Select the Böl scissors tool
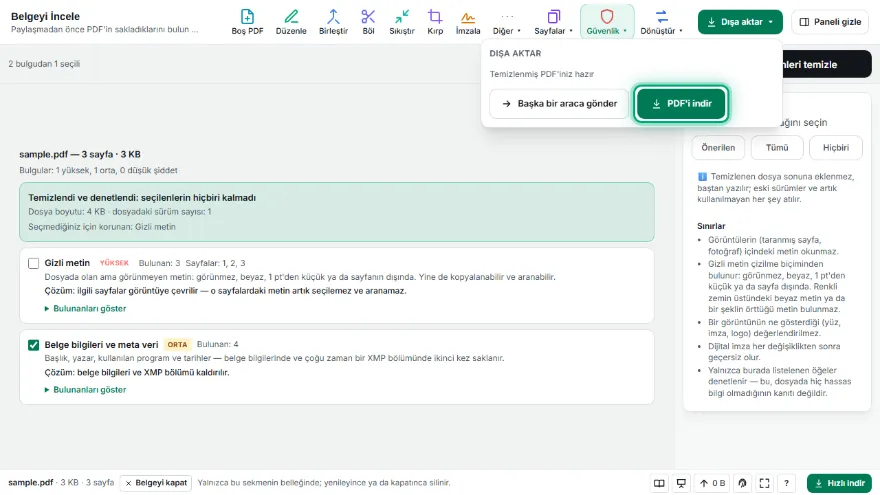Viewport: 880px width, 495px height. coord(368,22)
